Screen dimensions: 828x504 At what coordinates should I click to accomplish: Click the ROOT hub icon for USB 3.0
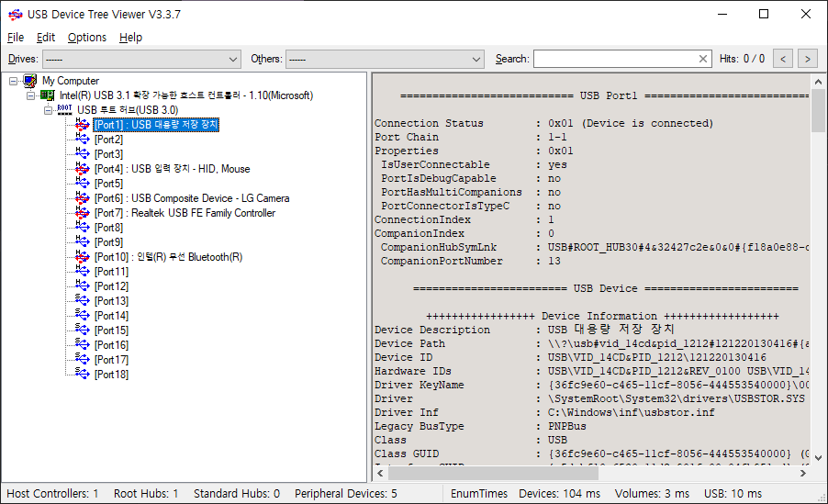tap(64, 110)
